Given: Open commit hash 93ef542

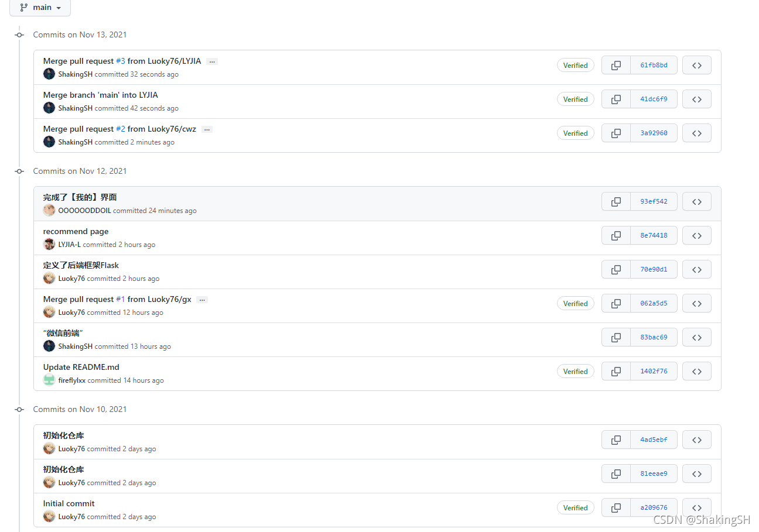Looking at the screenshot, I should [654, 202].
